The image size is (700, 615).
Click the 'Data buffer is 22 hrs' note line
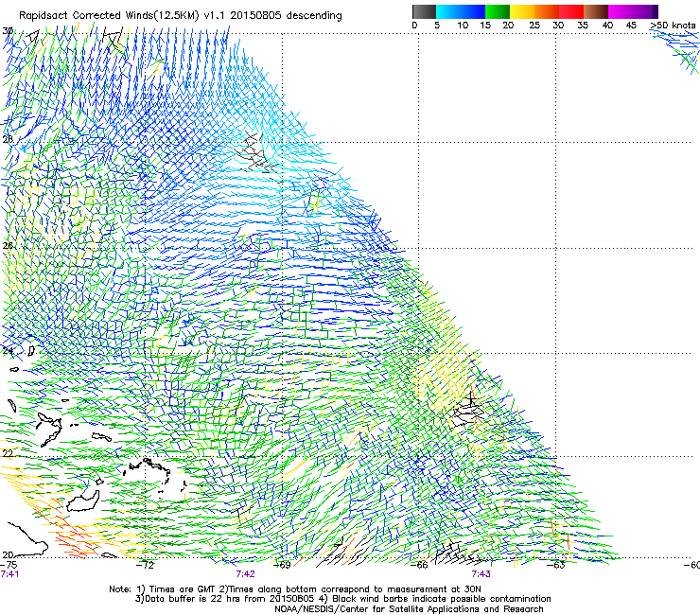342,599
